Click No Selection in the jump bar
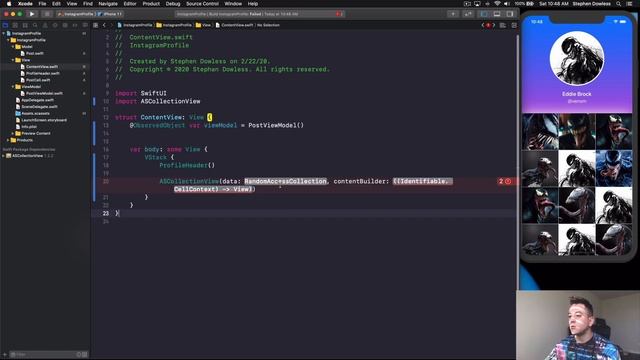This screenshot has width=640, height=360. (x=268, y=25)
